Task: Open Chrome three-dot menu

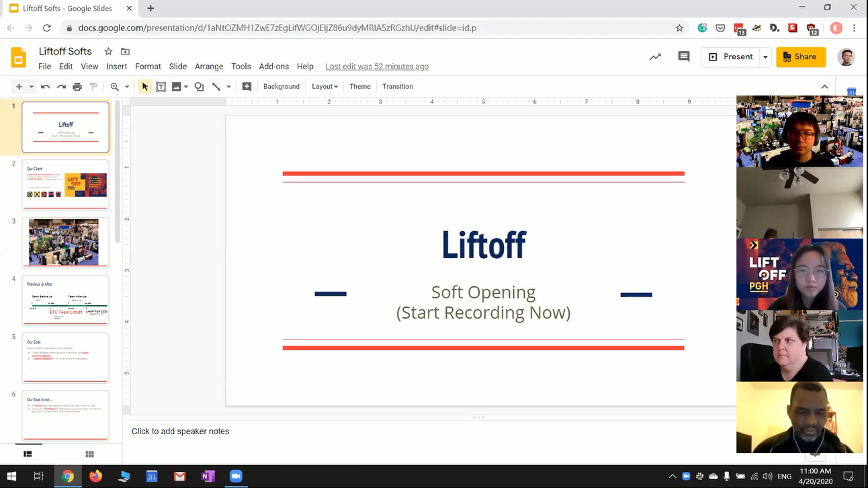Action: 855,28
